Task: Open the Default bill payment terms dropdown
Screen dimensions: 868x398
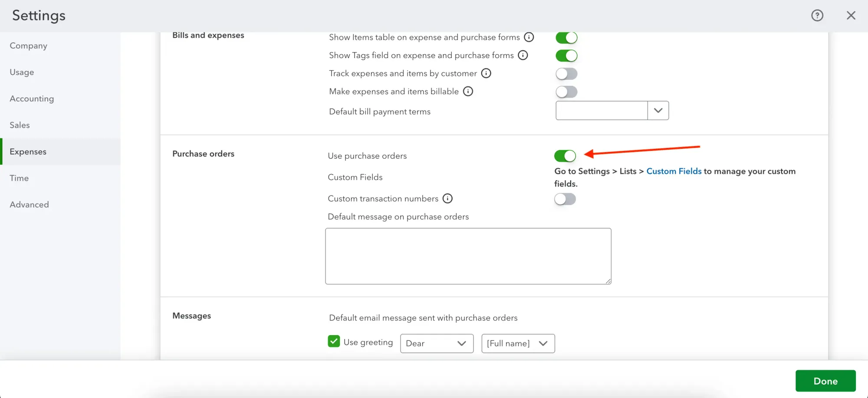Action: point(658,110)
